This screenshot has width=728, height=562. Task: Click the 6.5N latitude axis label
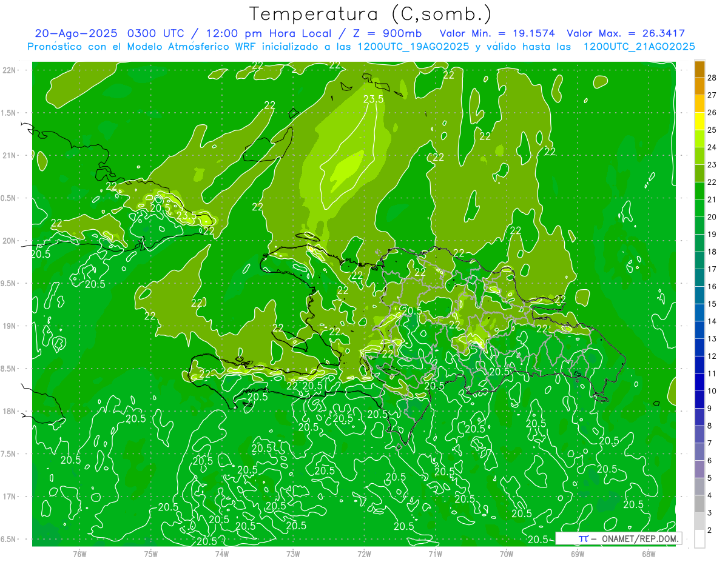[x=9, y=540]
